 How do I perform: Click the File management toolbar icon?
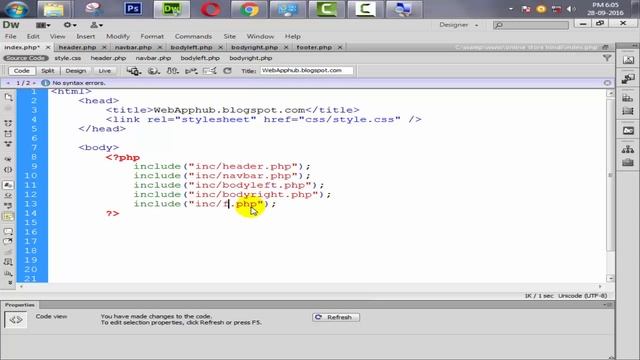172,71
